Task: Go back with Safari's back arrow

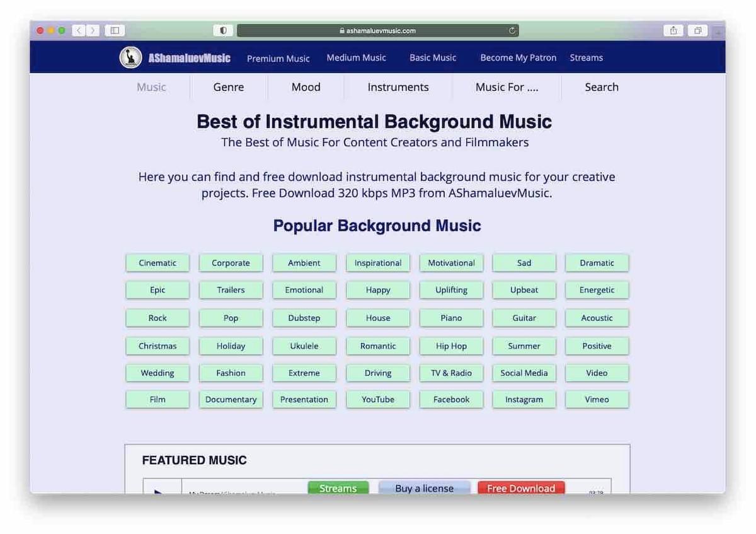Action: [79, 30]
